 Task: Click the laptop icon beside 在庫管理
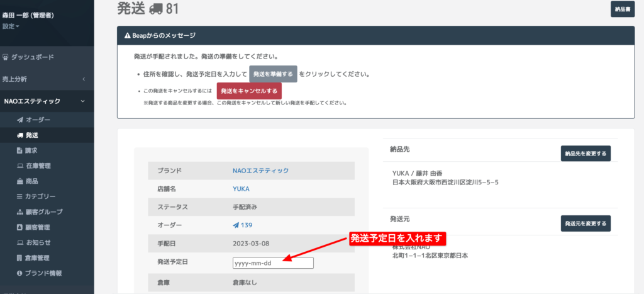(19, 166)
